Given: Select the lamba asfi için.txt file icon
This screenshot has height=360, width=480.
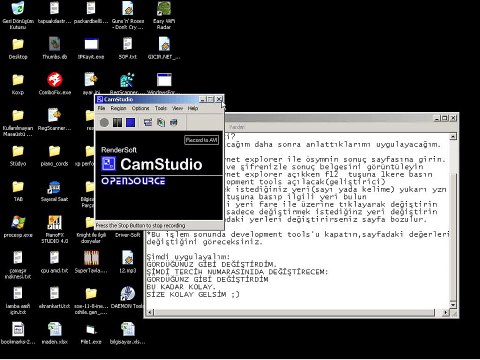Looking at the screenshot, I should click(18, 294).
